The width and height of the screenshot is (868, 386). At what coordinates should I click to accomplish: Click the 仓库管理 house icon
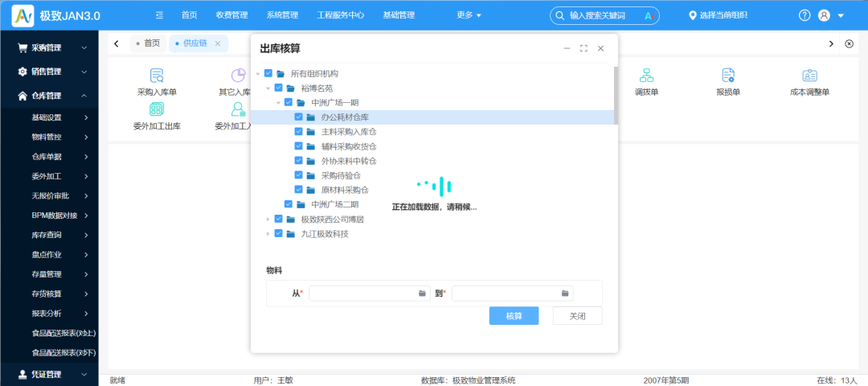pos(23,96)
